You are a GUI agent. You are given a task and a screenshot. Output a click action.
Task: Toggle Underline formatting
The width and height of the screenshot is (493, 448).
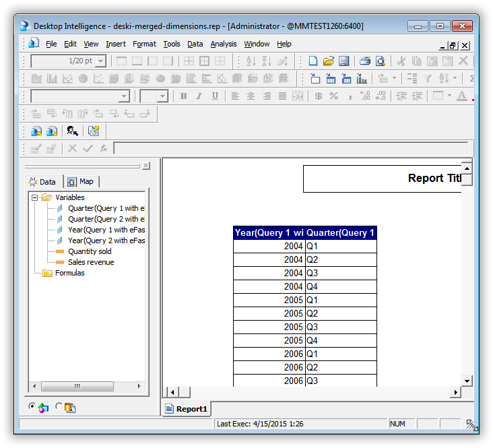click(215, 96)
